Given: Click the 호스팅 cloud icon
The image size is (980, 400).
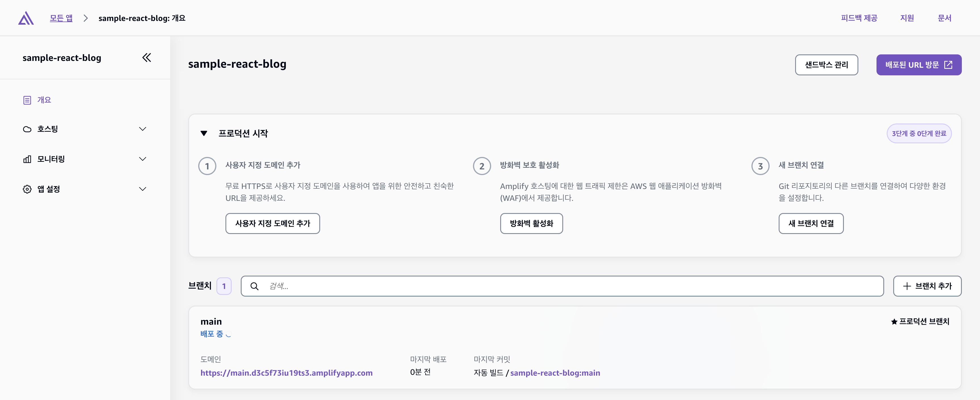Looking at the screenshot, I should (27, 129).
